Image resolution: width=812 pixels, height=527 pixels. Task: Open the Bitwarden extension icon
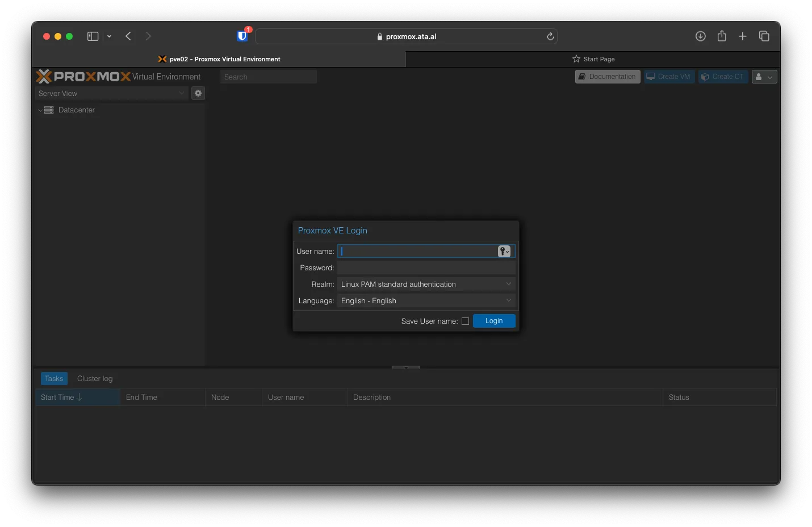point(242,36)
